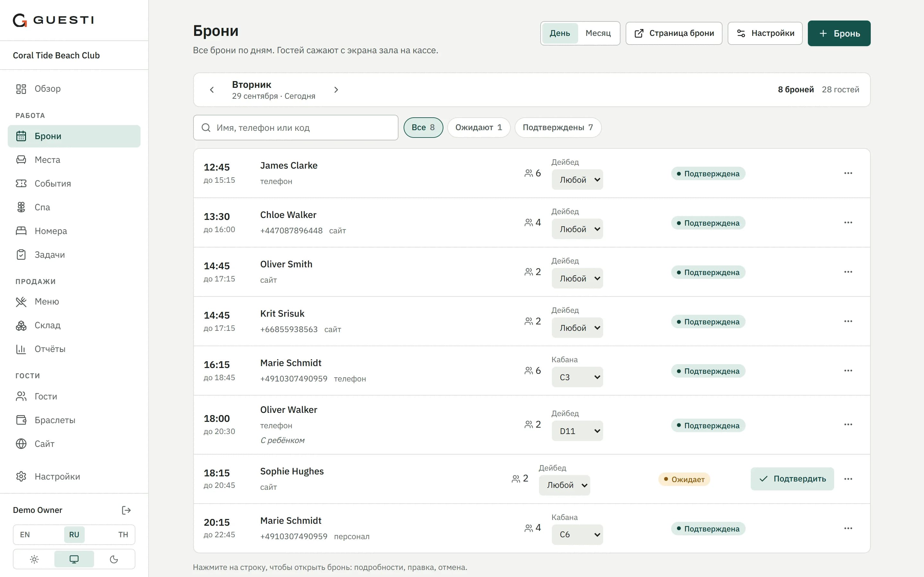Expand the D11 daybed dropdown for Oliver Walker
This screenshot has width=924, height=577.
[x=577, y=431]
